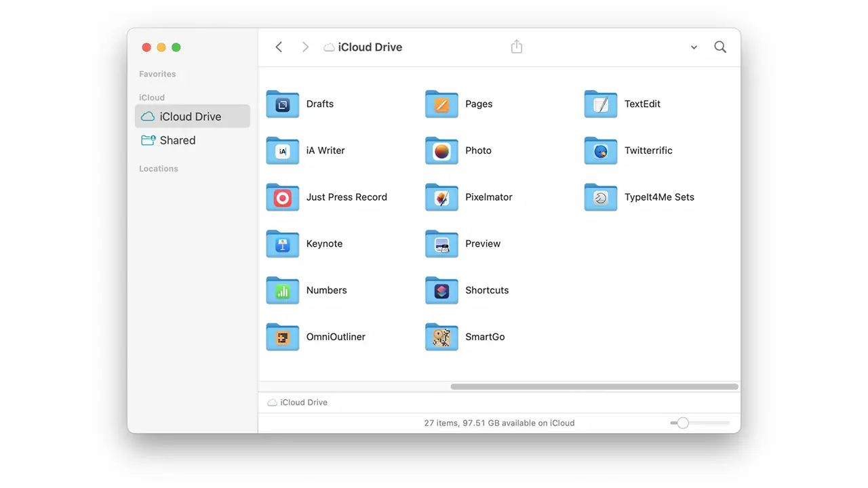868x488 pixels.
Task: Click the Locations sidebar heading
Action: coord(159,169)
